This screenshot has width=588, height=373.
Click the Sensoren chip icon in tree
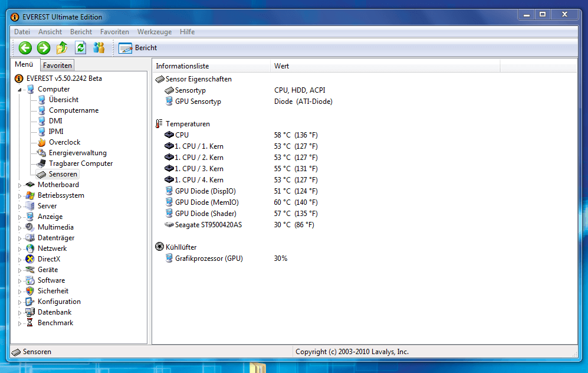point(42,174)
